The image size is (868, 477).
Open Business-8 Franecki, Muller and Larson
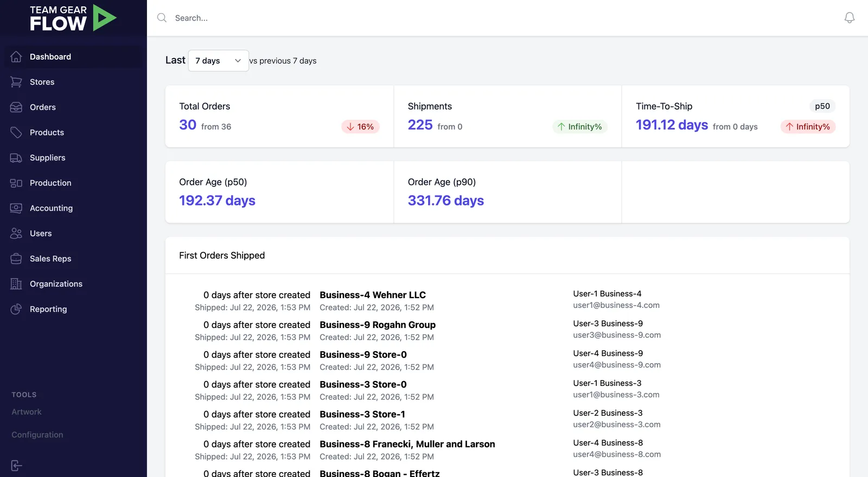[x=407, y=444]
